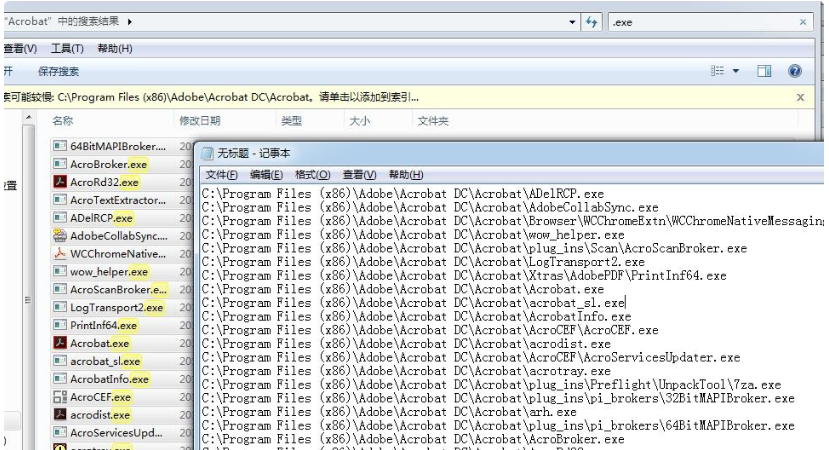Open the view options dropdown arrow
The height and width of the screenshot is (450, 829).
tap(736, 71)
